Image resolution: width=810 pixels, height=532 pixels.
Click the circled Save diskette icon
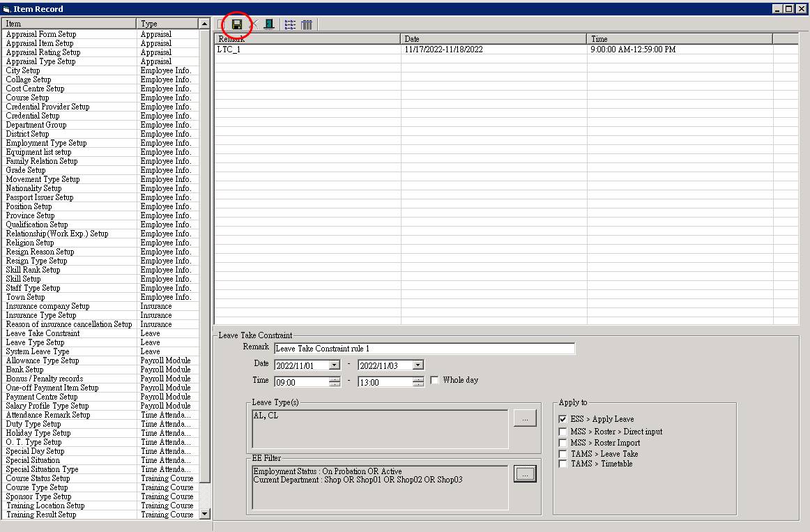[237, 24]
